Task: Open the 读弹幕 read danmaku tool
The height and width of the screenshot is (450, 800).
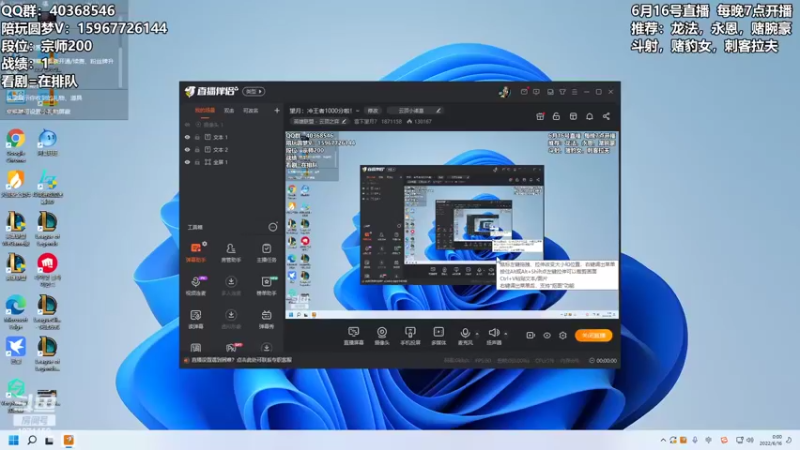Action: coord(196,319)
